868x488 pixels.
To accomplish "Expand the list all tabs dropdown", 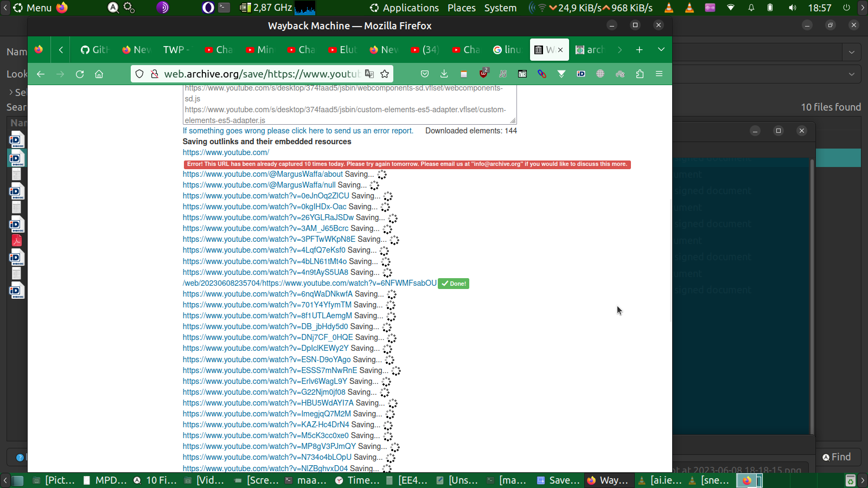I will (x=661, y=50).
